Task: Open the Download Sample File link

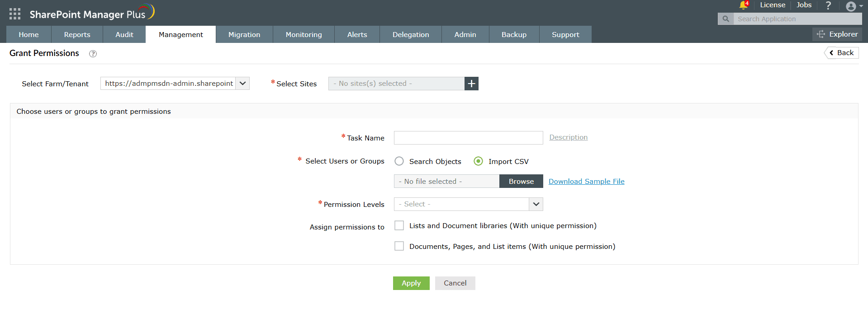Action: point(586,181)
